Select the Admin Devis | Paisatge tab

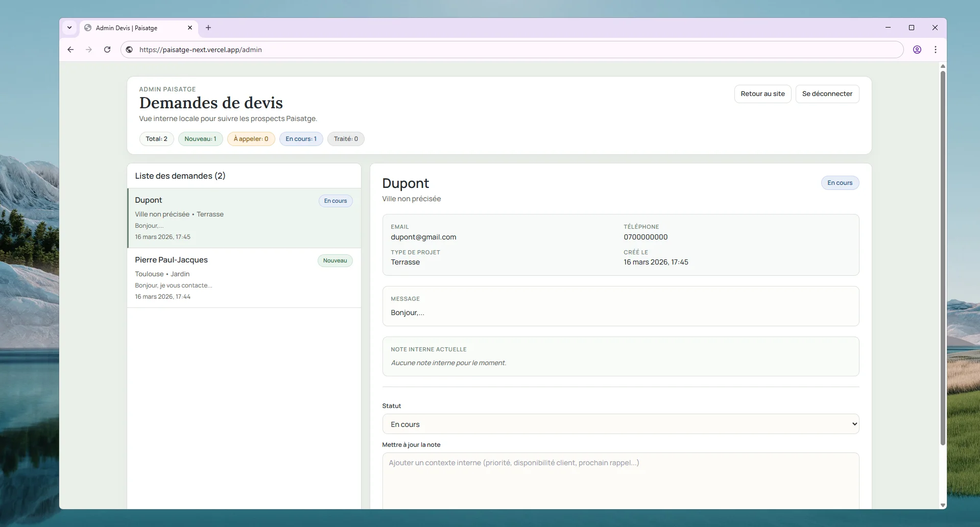133,28
